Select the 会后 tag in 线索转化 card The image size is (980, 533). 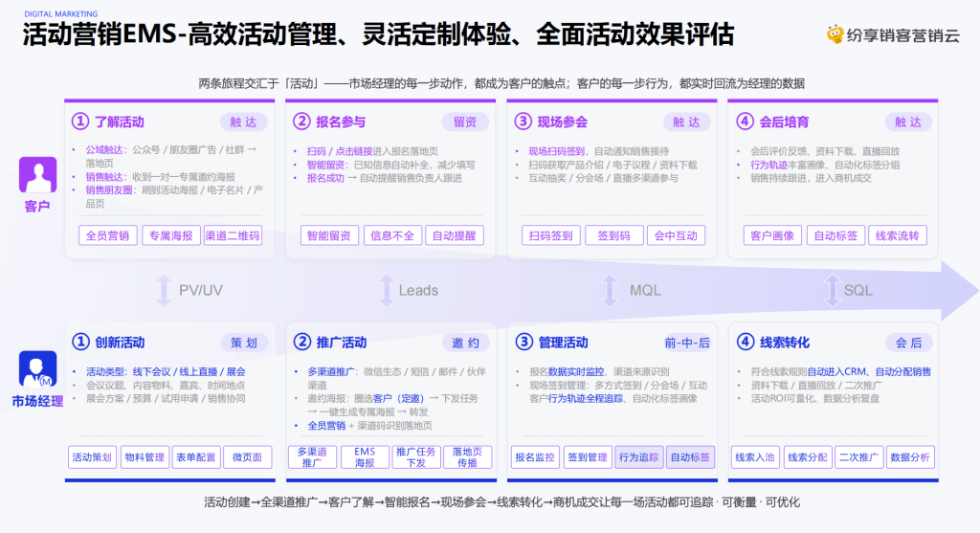click(909, 343)
